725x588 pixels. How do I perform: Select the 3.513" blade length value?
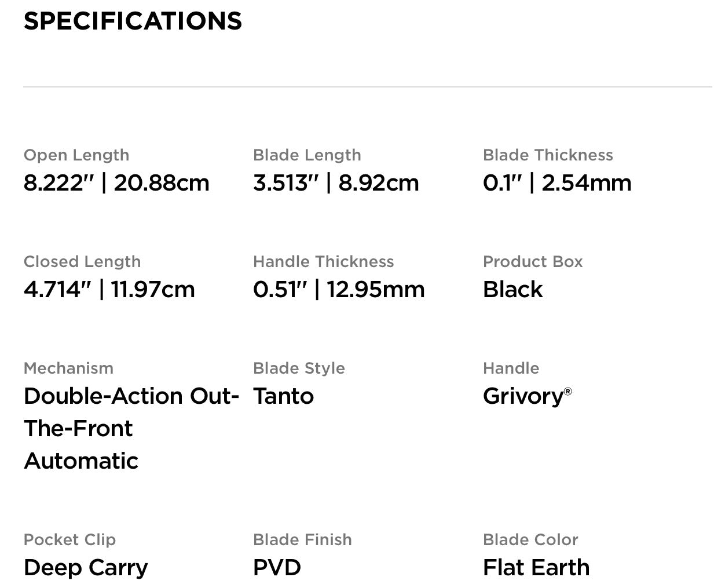[x=285, y=183]
